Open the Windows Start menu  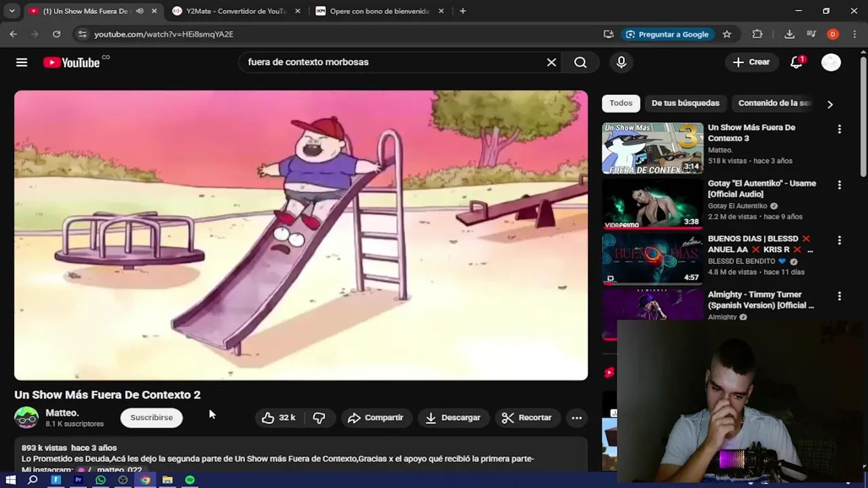pos(11,480)
